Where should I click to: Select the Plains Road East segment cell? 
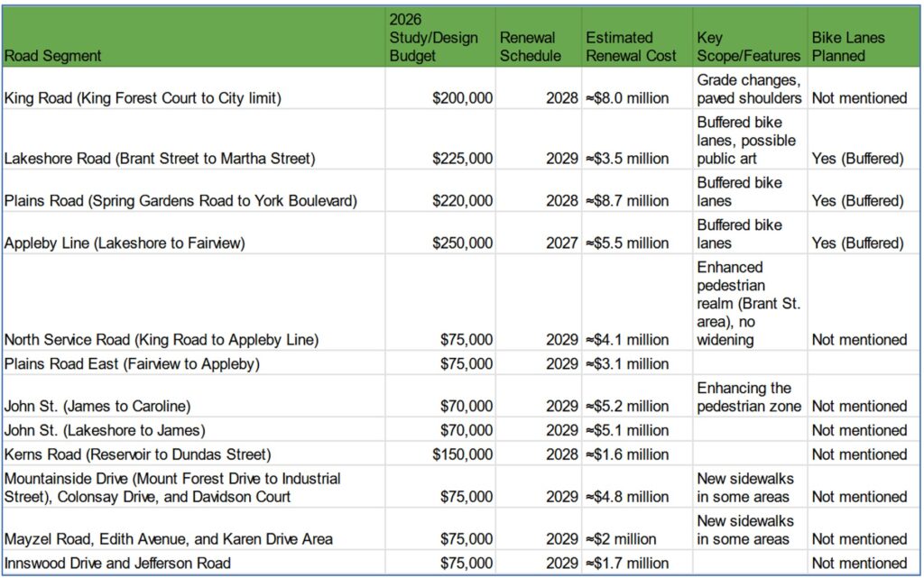(132, 364)
